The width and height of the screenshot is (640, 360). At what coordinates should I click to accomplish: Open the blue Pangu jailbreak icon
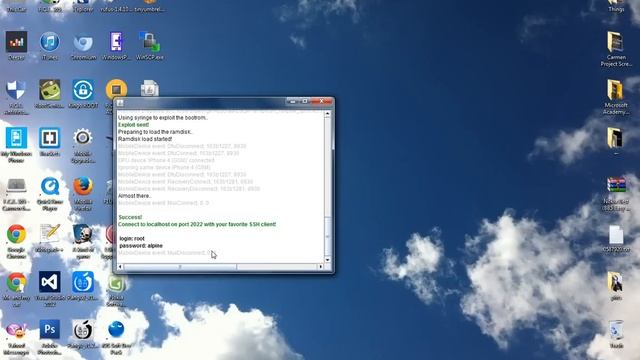coord(83,282)
